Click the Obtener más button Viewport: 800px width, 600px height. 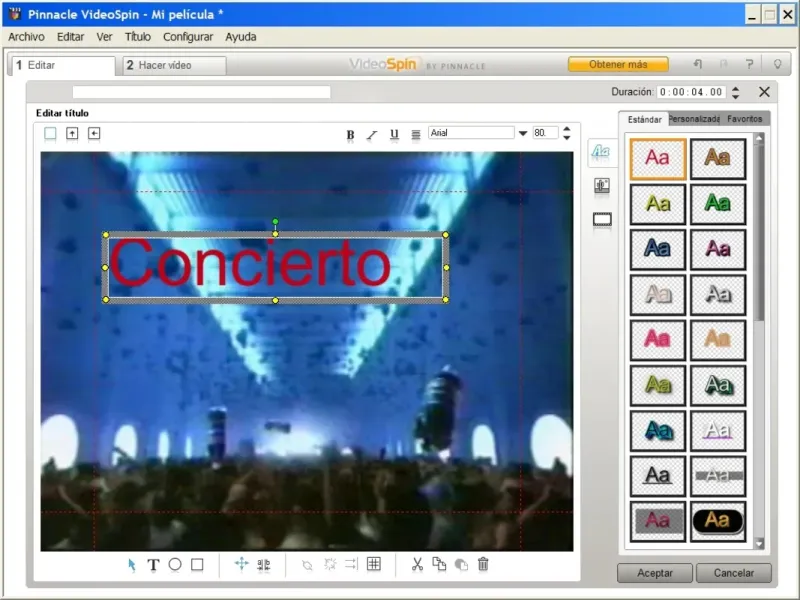click(618, 64)
